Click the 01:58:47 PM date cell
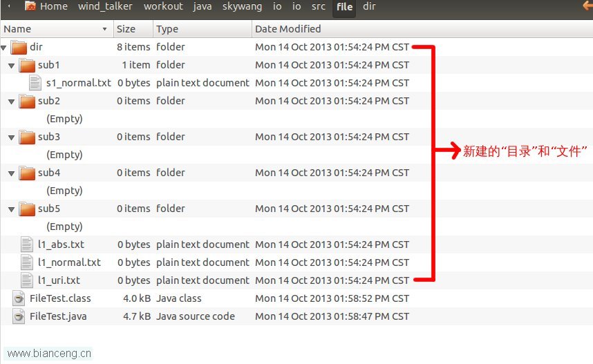The image size is (593, 364). [x=332, y=316]
